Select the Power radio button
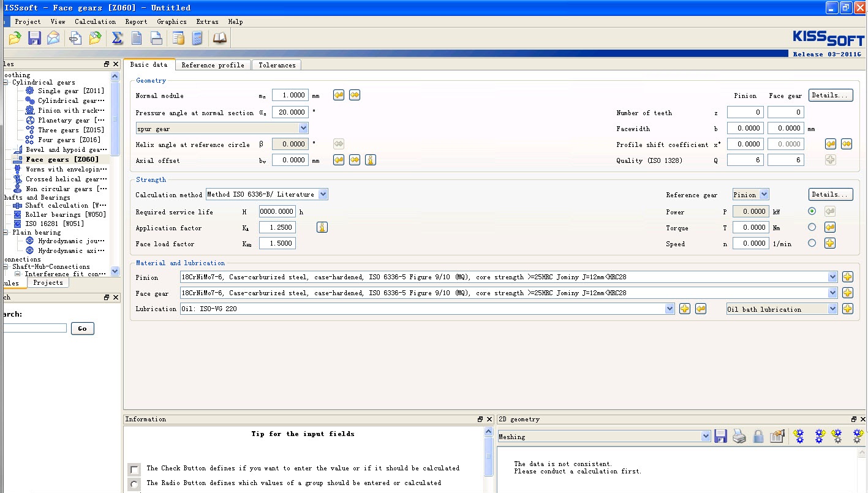 click(x=812, y=211)
